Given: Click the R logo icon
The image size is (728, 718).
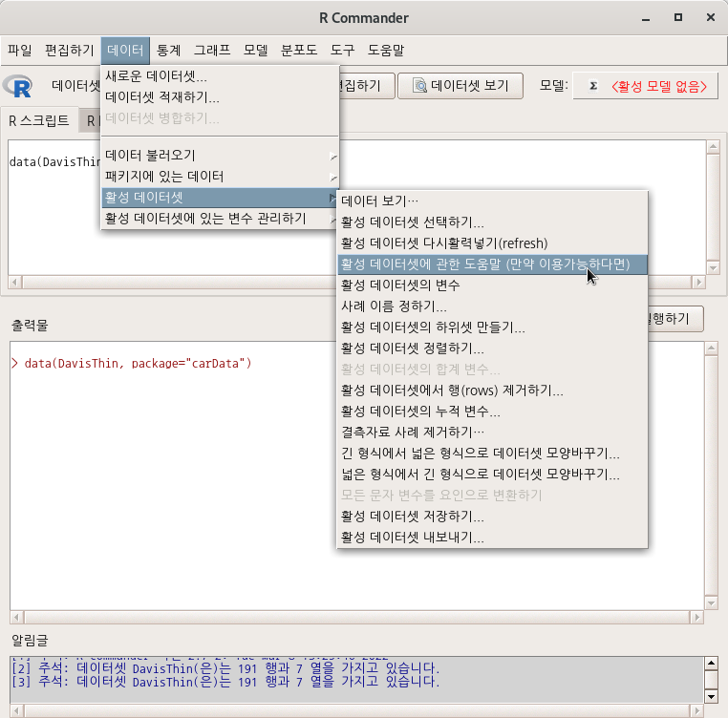Looking at the screenshot, I should (x=17, y=86).
